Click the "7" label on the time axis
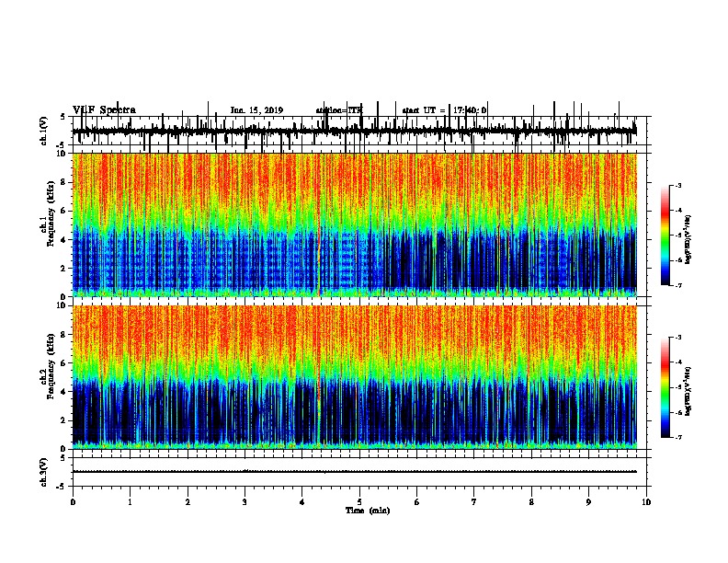 click(474, 502)
